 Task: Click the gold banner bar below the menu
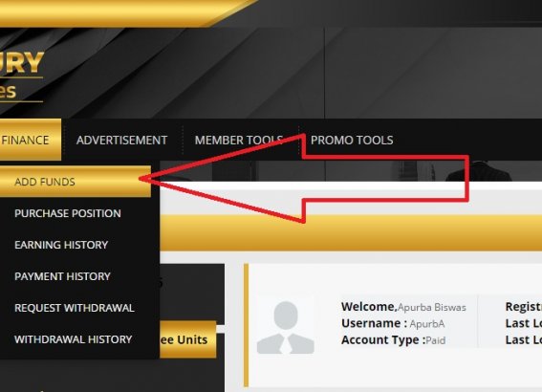coord(351,232)
